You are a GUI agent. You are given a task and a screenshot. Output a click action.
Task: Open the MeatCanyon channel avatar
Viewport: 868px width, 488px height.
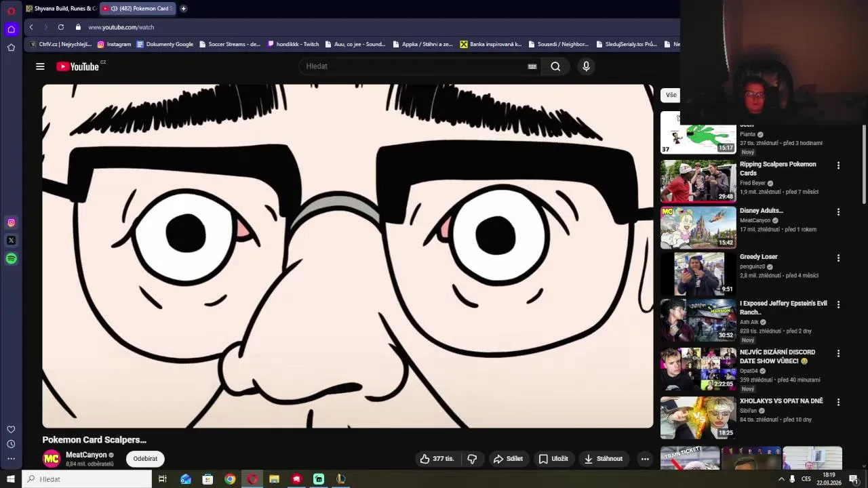[52, 459]
